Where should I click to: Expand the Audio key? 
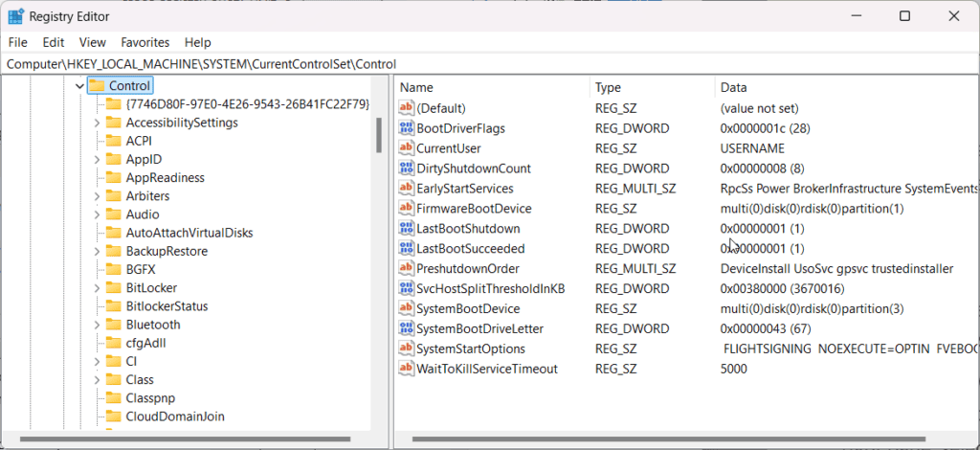point(97,214)
